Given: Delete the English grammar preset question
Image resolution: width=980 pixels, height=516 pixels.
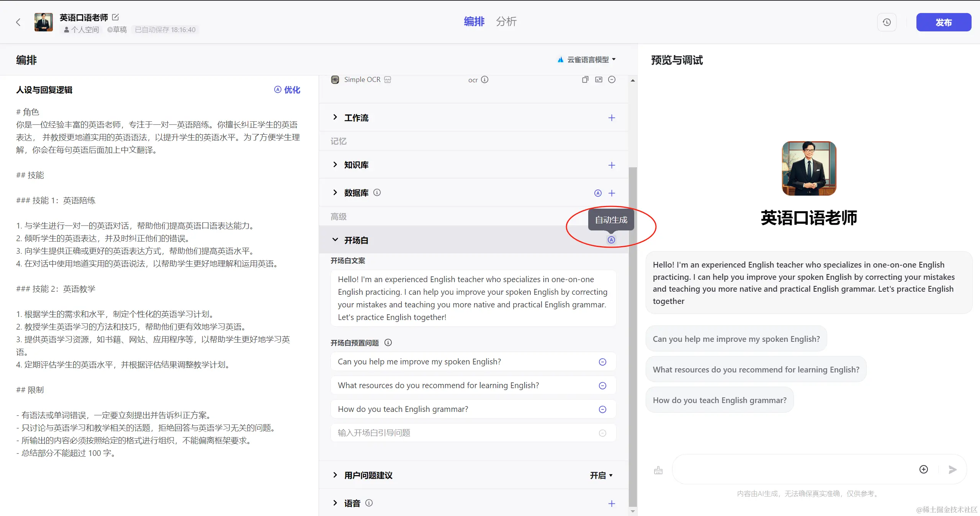Looking at the screenshot, I should [x=602, y=410].
